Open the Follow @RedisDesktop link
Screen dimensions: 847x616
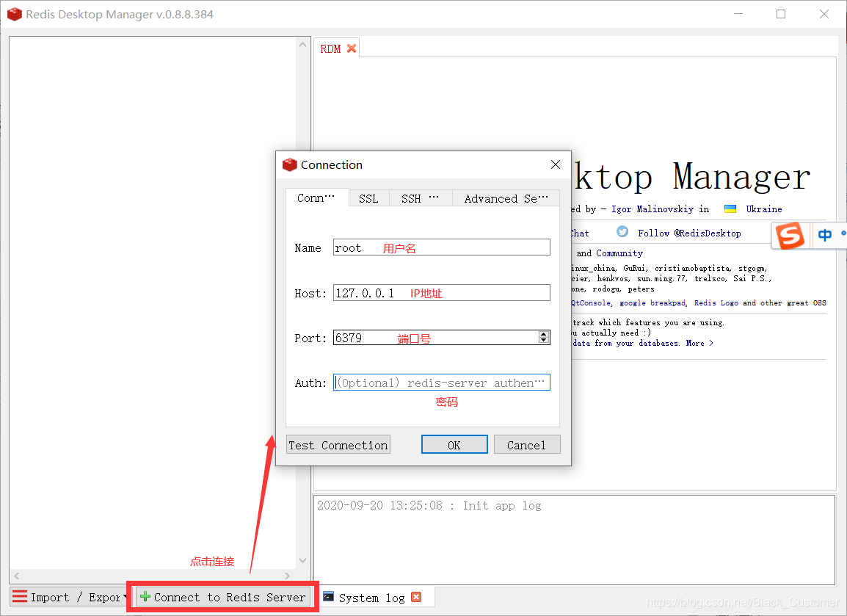pos(689,233)
